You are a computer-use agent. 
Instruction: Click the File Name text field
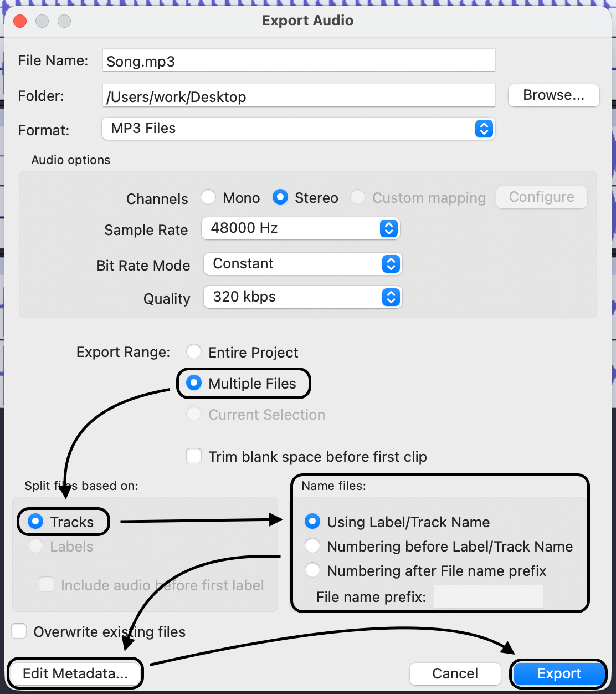[299, 61]
